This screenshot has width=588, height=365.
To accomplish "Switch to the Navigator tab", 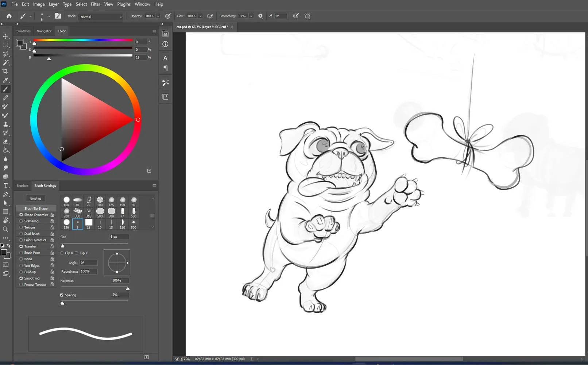I will (44, 31).
